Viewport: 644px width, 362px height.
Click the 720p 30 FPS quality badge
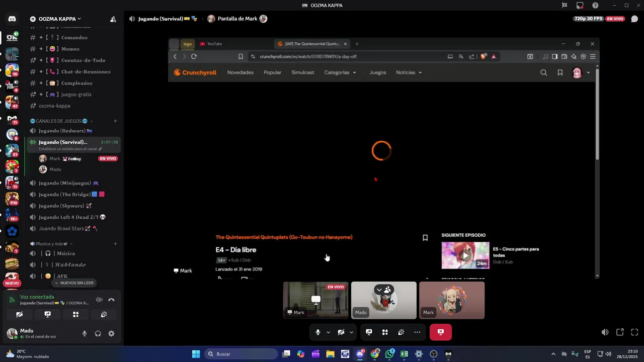[x=588, y=19]
